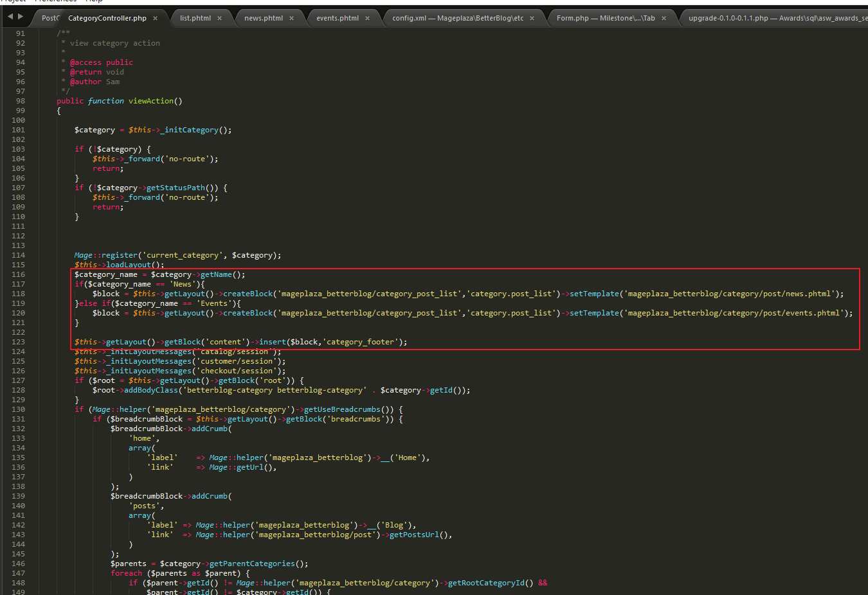Click getParentCategories call on line 146
The image size is (868, 595).
click(x=252, y=564)
